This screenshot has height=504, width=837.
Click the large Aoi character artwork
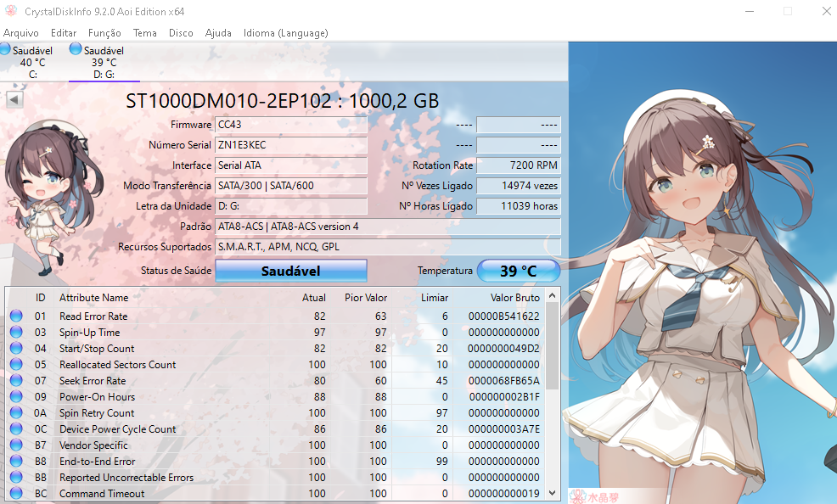click(x=703, y=273)
